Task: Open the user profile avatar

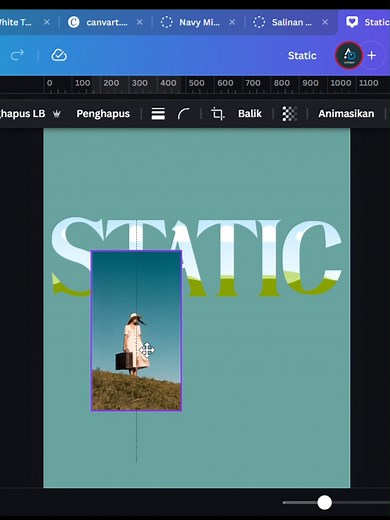Action: pyautogui.click(x=349, y=55)
